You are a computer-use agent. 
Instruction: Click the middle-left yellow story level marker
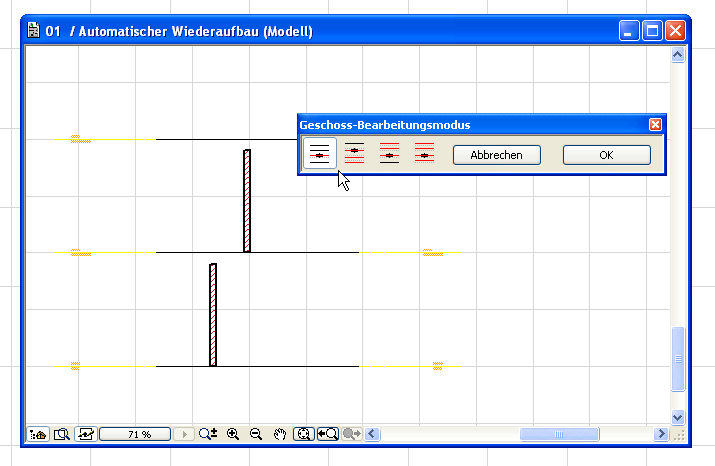(81, 252)
